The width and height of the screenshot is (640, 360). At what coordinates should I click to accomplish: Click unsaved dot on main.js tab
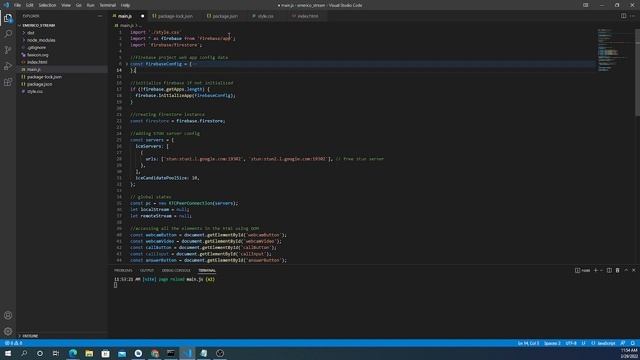(x=142, y=16)
